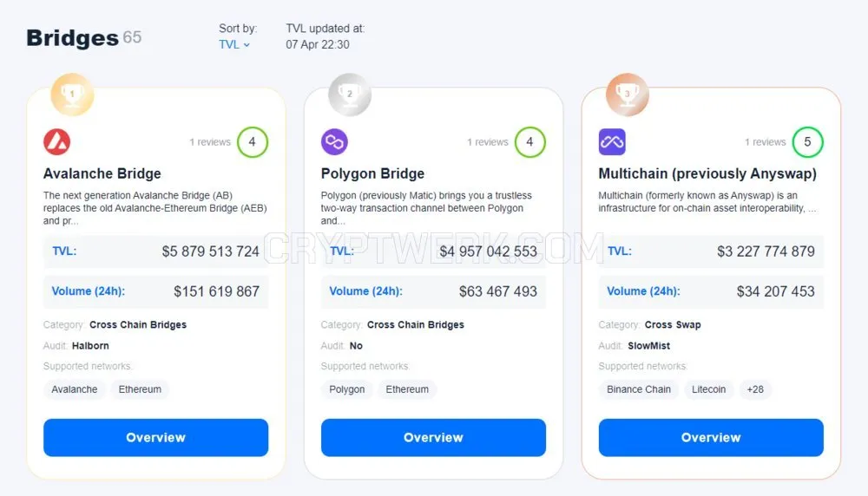Click the gold first-place trophy badge
Image resolution: width=868 pixels, height=496 pixels.
coord(72,95)
